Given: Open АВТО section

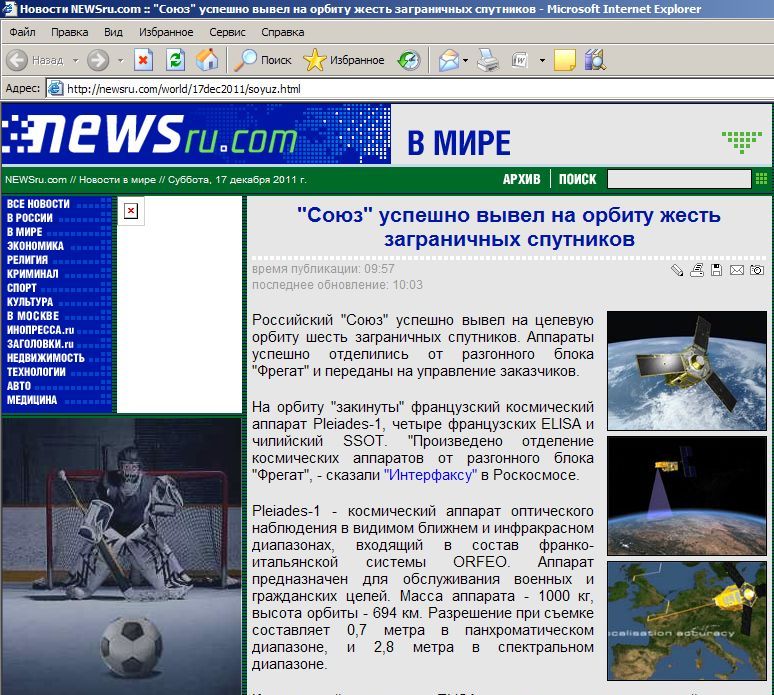Looking at the screenshot, I should [19, 386].
